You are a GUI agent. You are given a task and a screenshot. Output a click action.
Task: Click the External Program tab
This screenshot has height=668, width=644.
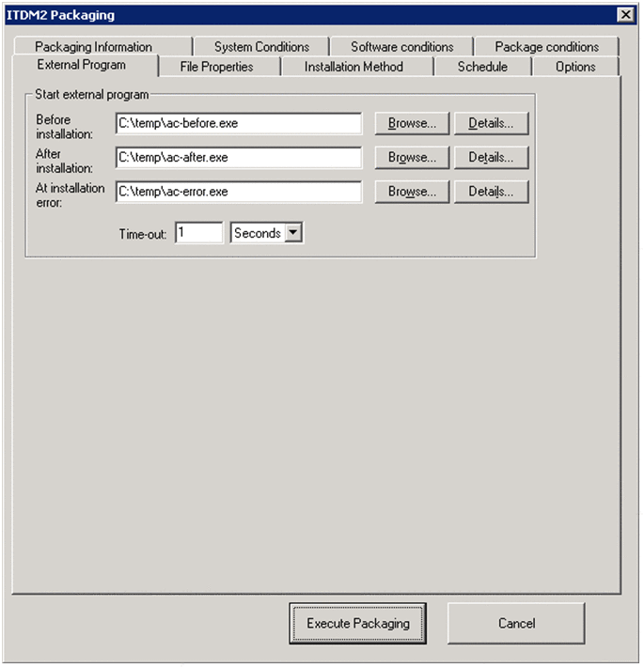(x=86, y=65)
